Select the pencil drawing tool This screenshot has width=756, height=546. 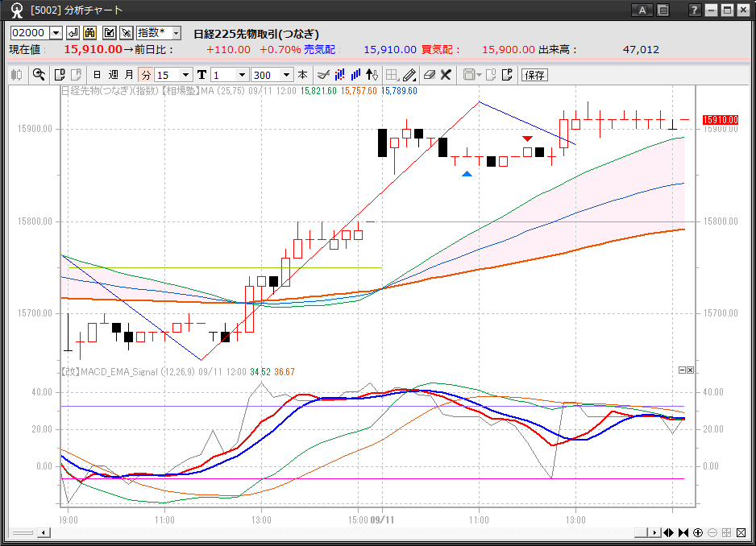click(409, 75)
